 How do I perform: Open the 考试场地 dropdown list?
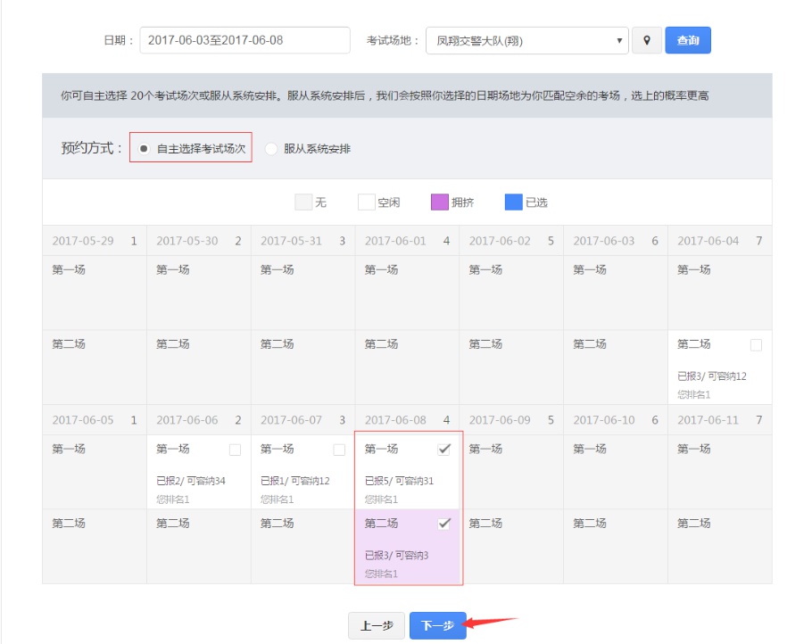tap(526, 41)
